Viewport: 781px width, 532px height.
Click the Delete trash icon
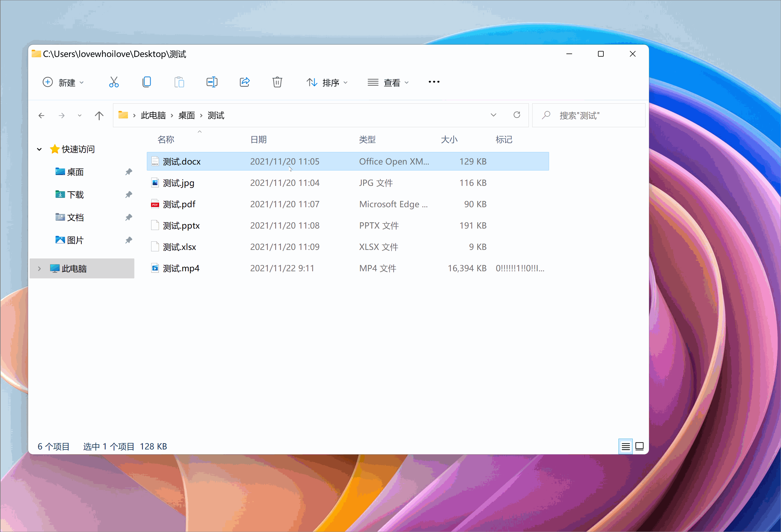click(x=277, y=82)
